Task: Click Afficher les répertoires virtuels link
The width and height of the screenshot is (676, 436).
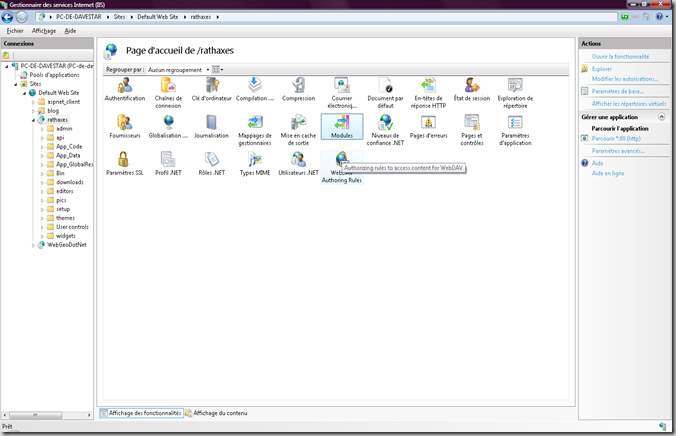Action: (629, 104)
